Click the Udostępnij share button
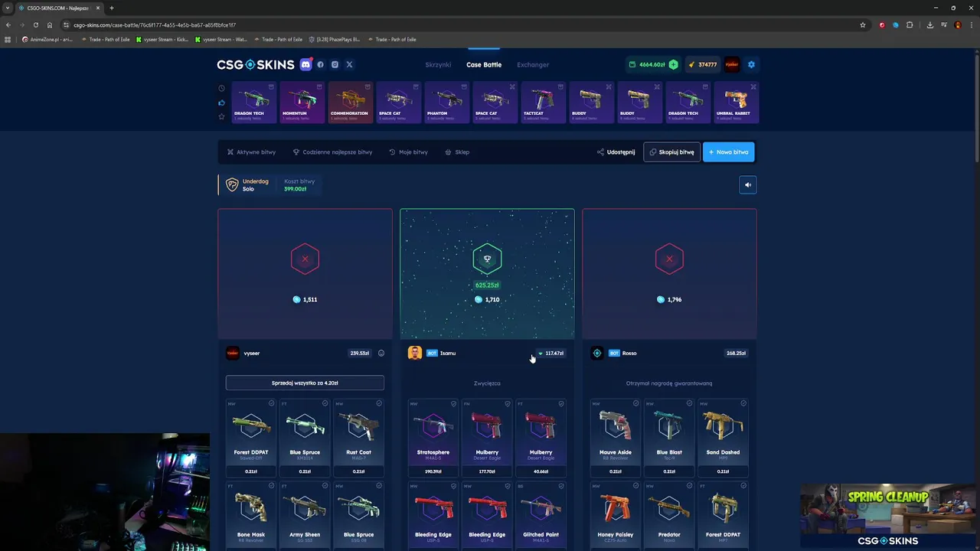 tap(616, 152)
